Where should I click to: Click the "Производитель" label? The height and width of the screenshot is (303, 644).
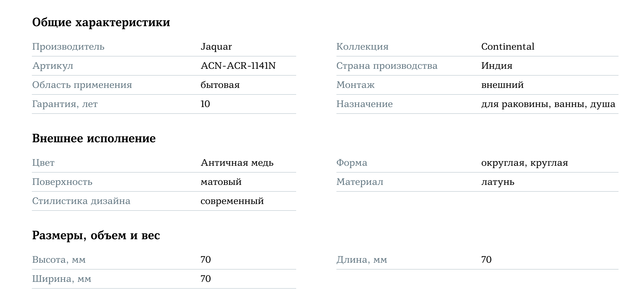[x=68, y=47]
